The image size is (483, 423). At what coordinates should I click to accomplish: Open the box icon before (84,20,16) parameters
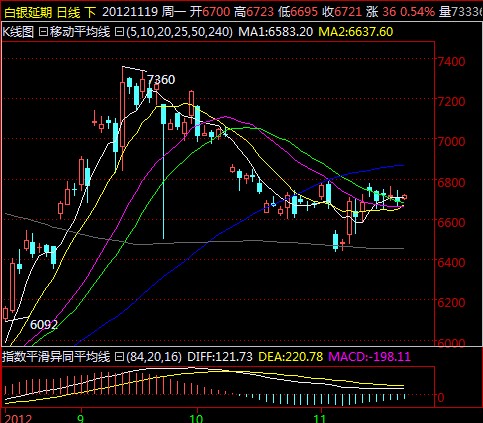point(119,357)
